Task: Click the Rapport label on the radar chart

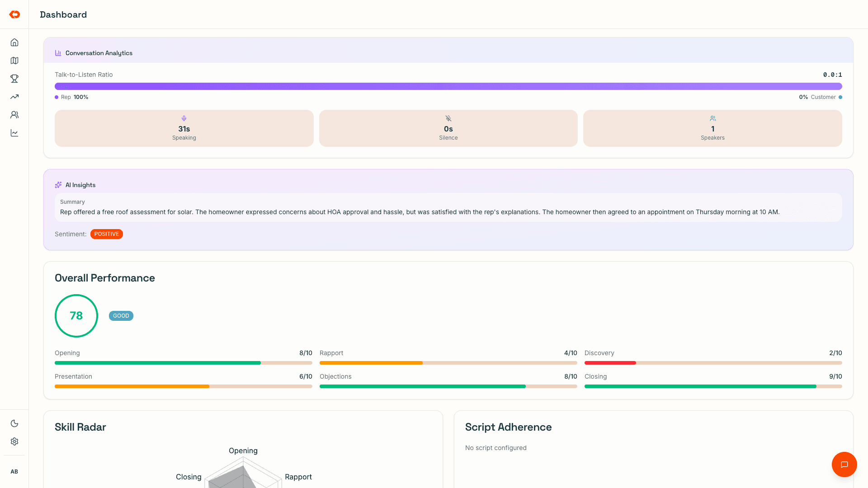Action: 298,477
